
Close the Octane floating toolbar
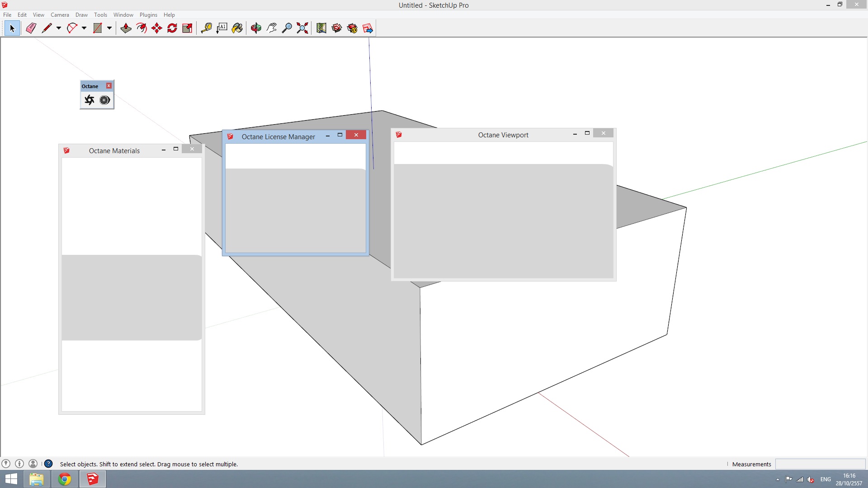pyautogui.click(x=108, y=86)
